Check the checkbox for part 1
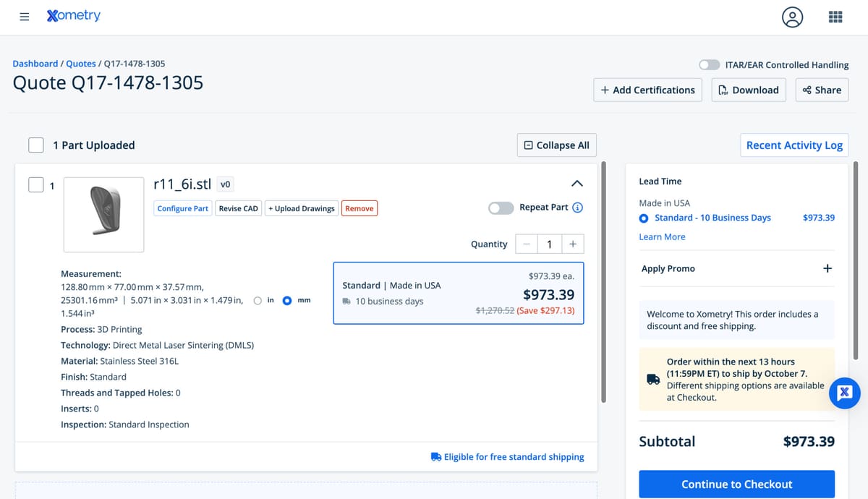Image resolution: width=868 pixels, height=499 pixels. 36,185
